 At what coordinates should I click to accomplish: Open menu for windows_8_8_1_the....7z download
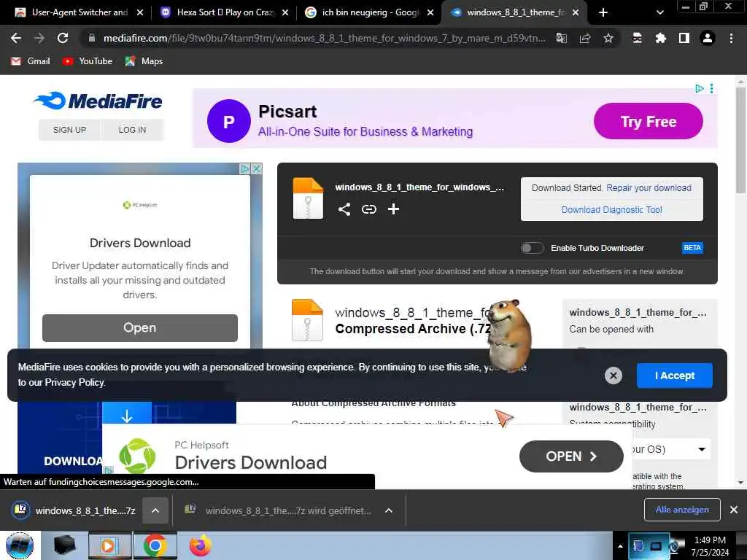155,510
